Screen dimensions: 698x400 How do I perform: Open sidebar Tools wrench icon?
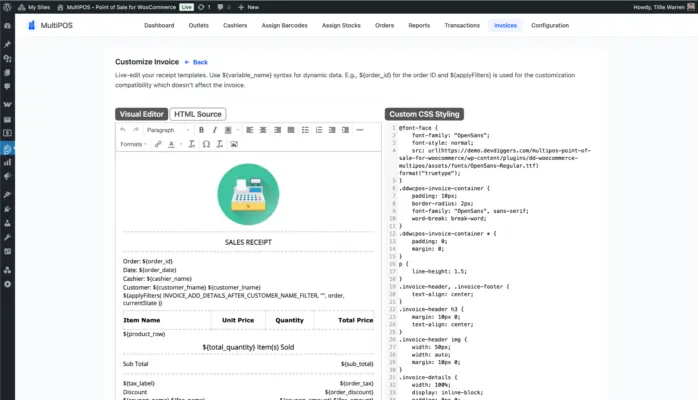point(7,237)
